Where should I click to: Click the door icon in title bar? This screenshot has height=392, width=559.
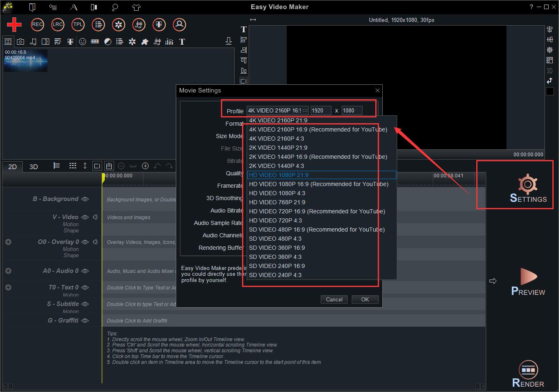(x=32, y=7)
